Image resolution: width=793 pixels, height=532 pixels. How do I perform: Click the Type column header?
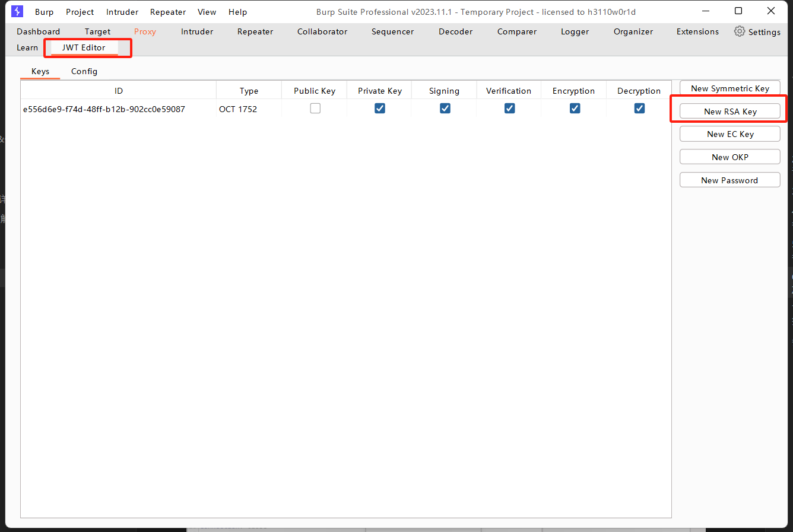point(249,91)
